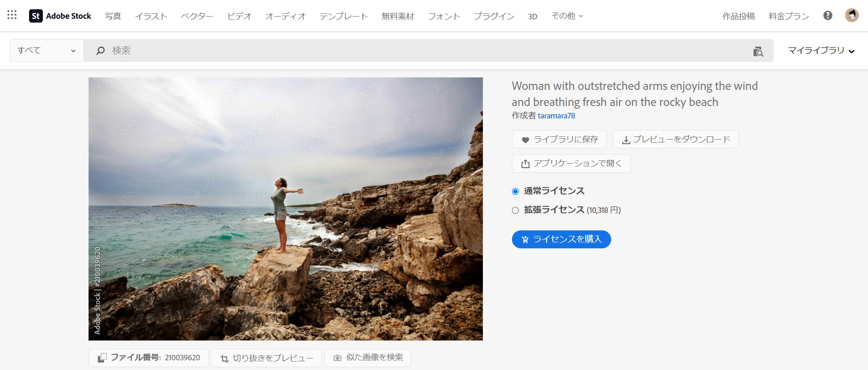The height and width of the screenshot is (370, 868).
Task: Click the プレビューをダウンロード button
Action: pyautogui.click(x=676, y=139)
